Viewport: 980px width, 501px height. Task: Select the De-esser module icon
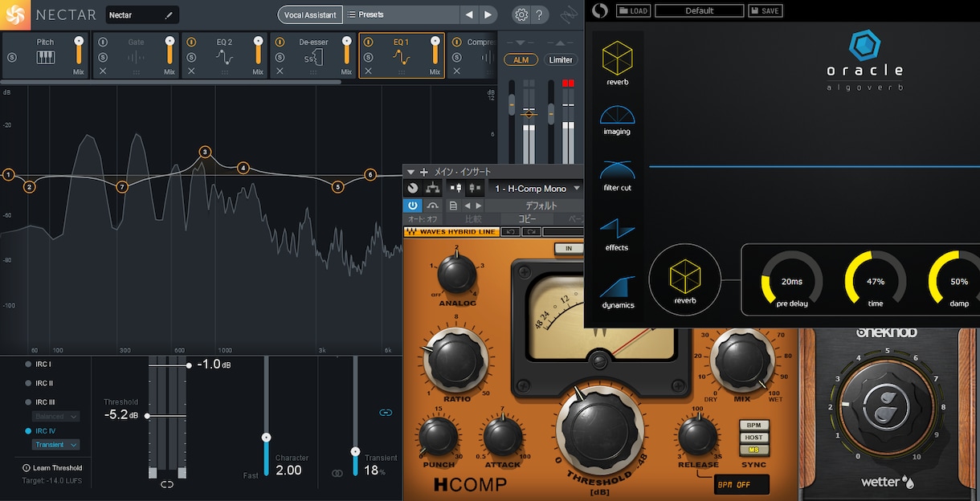tap(313, 58)
